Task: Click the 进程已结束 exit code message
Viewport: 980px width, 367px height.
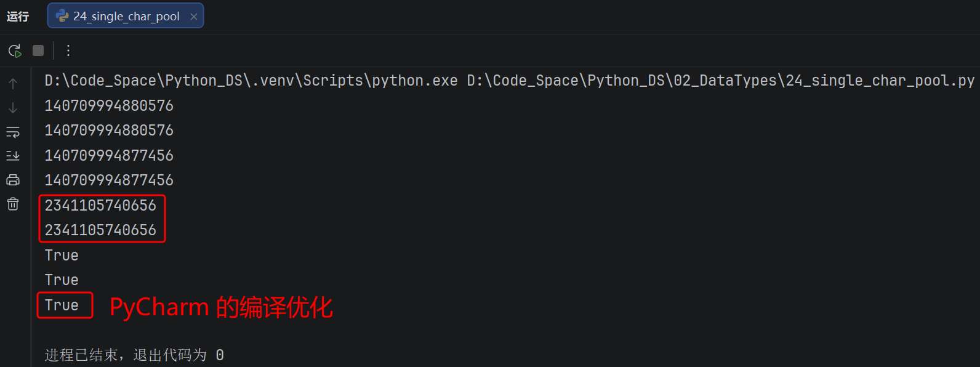Action: (x=134, y=355)
